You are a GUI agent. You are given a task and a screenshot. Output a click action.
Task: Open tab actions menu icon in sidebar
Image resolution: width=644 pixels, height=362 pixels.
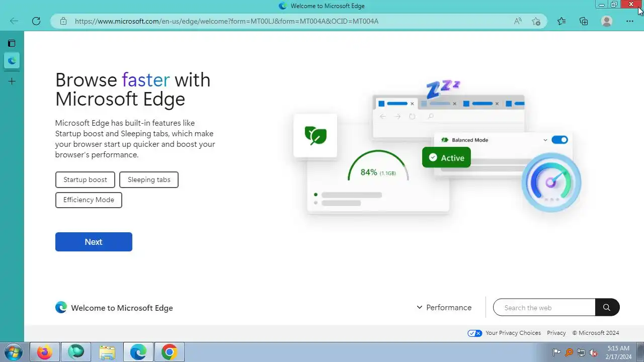12,43
